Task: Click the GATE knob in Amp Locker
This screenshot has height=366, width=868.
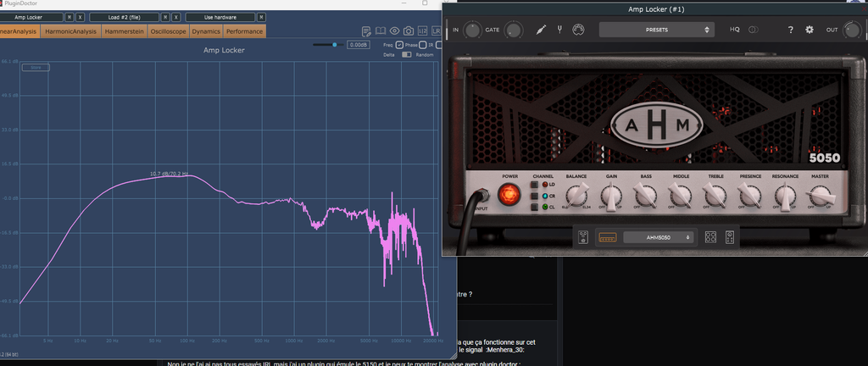Action: pos(513,30)
